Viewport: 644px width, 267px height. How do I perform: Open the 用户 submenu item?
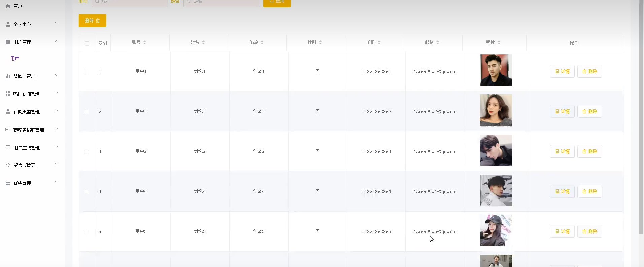click(15, 59)
